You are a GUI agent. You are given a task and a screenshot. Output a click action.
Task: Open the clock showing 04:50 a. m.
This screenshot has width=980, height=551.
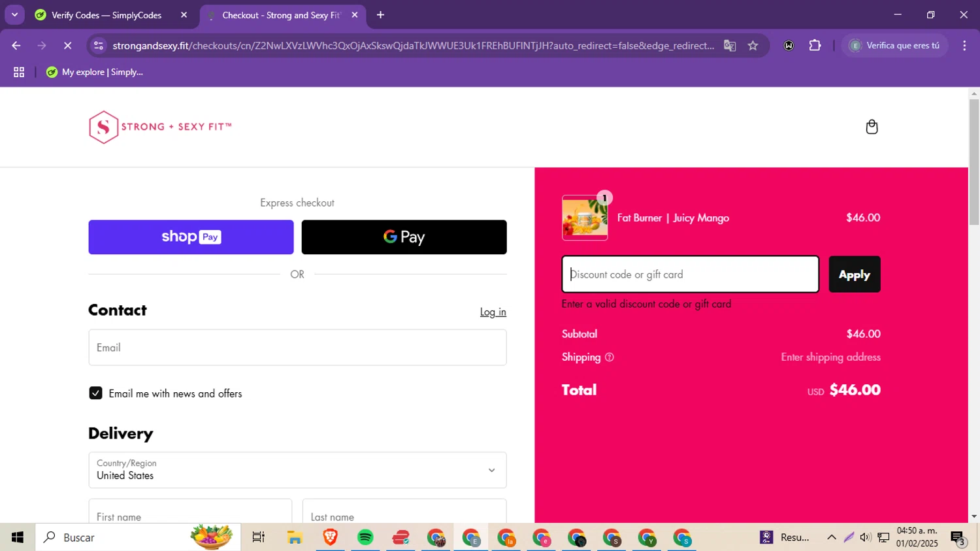(x=917, y=537)
